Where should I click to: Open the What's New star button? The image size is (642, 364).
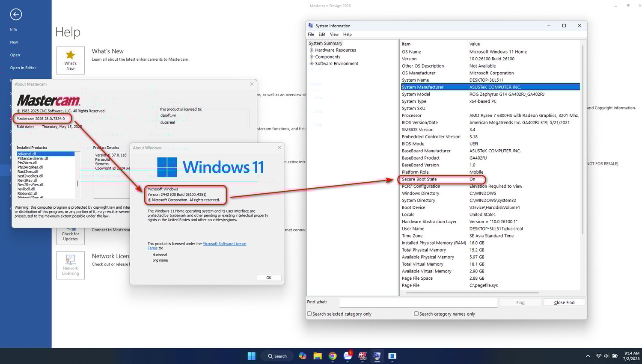(71, 60)
